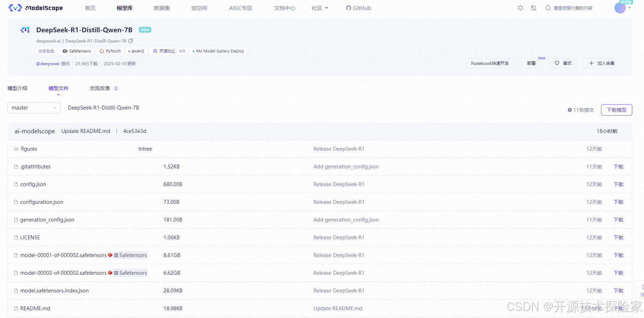Viewport: 644px width, 318px height.
Task: Download the .gitattributes file
Action: pos(618,167)
